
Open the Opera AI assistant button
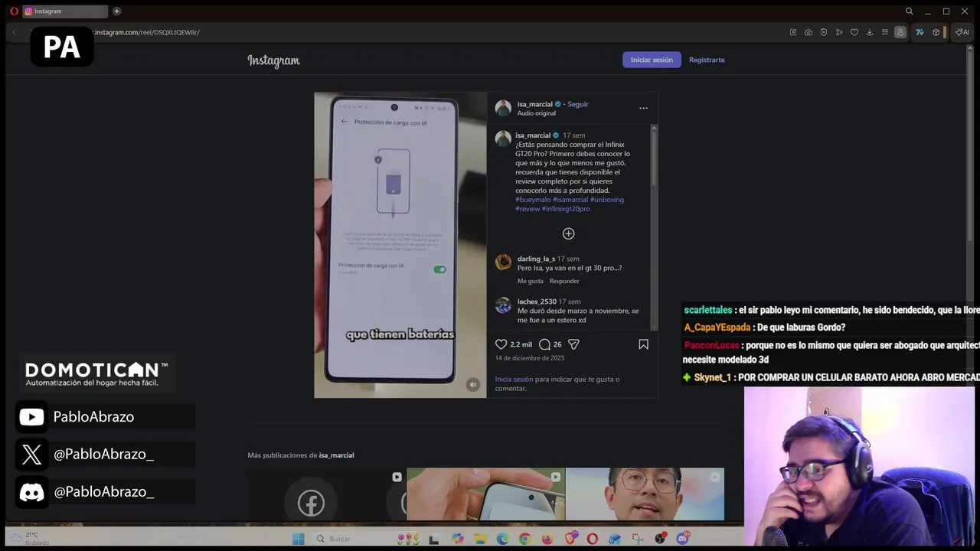tap(962, 32)
